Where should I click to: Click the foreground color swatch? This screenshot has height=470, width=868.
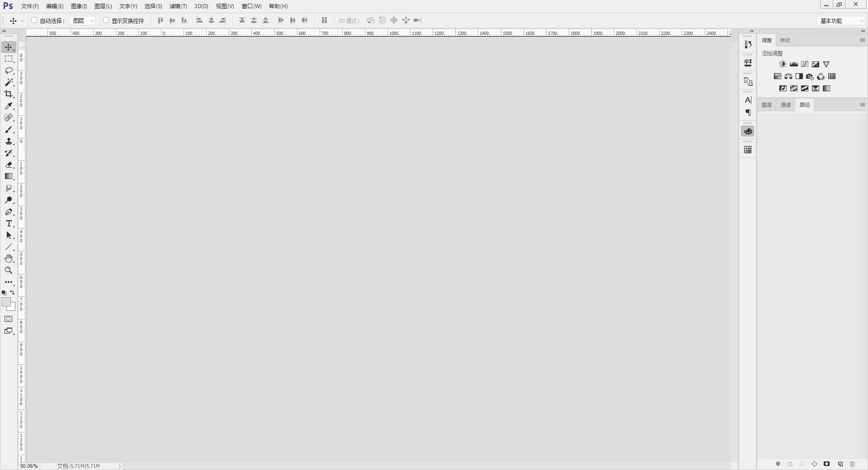[x=6, y=302]
